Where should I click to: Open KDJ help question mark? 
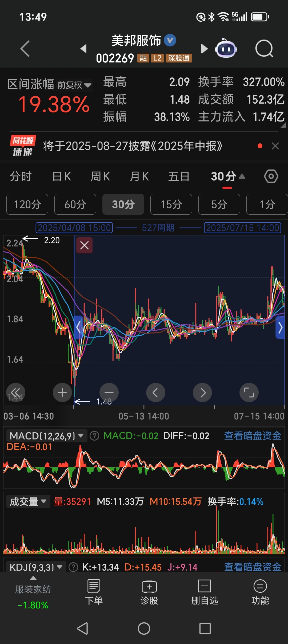73,567
